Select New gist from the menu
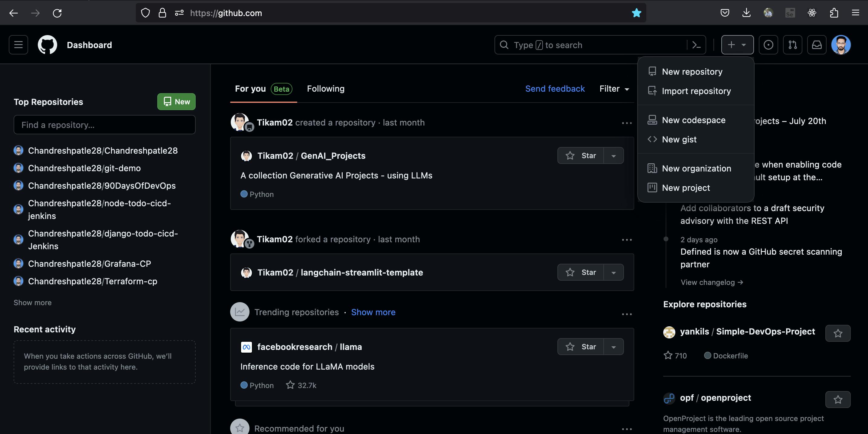Image resolution: width=868 pixels, height=434 pixels. click(696, 139)
